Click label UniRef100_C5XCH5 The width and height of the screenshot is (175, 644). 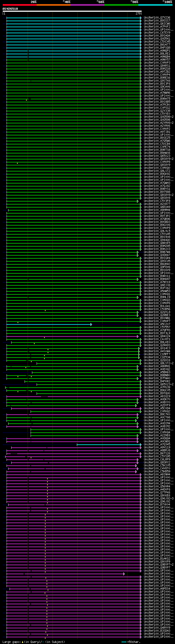157,42
